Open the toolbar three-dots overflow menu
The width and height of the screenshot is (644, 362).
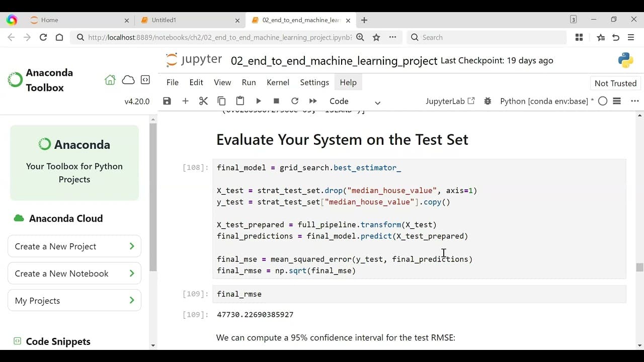coord(635,101)
